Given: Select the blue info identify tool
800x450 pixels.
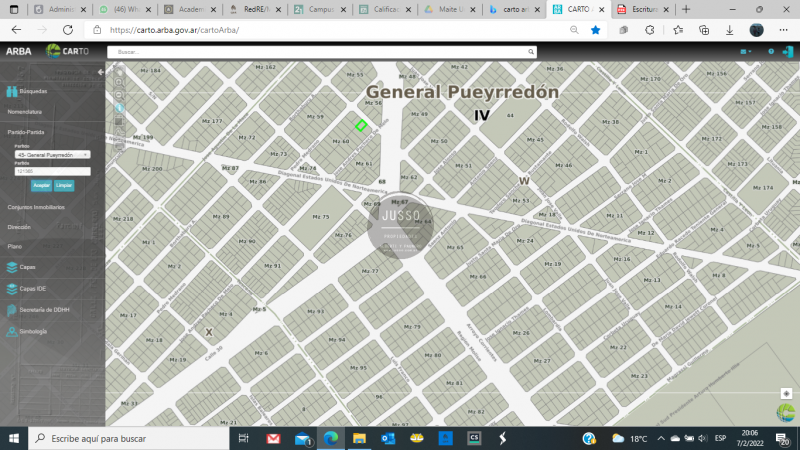Looking at the screenshot, I should click(119, 107).
